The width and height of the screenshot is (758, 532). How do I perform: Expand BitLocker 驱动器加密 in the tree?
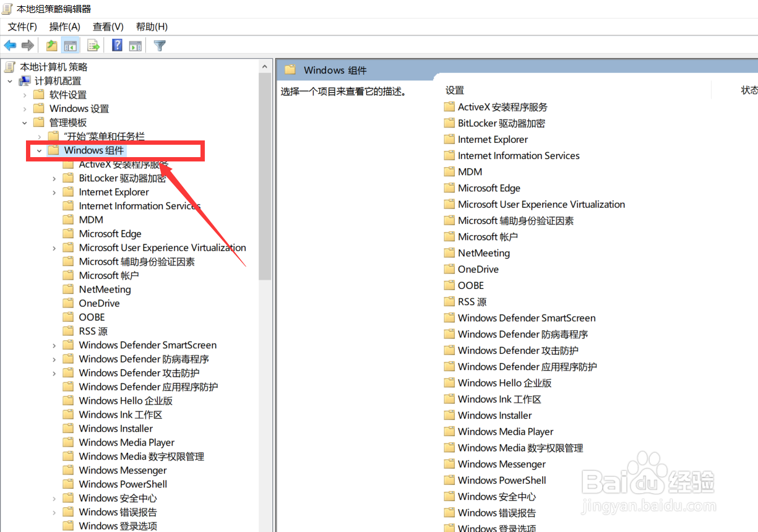coord(54,178)
